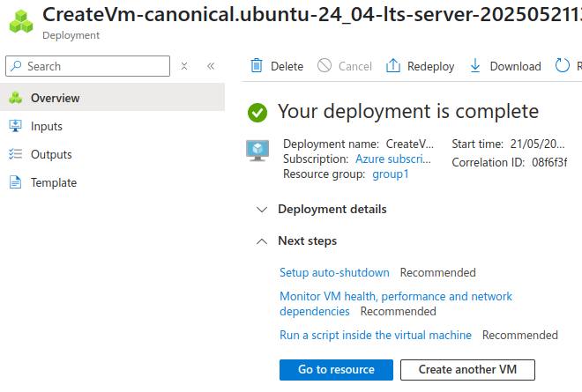Viewport: 582px width, 392px height.
Task: Open the Overview menu item
Action: [x=113, y=98]
